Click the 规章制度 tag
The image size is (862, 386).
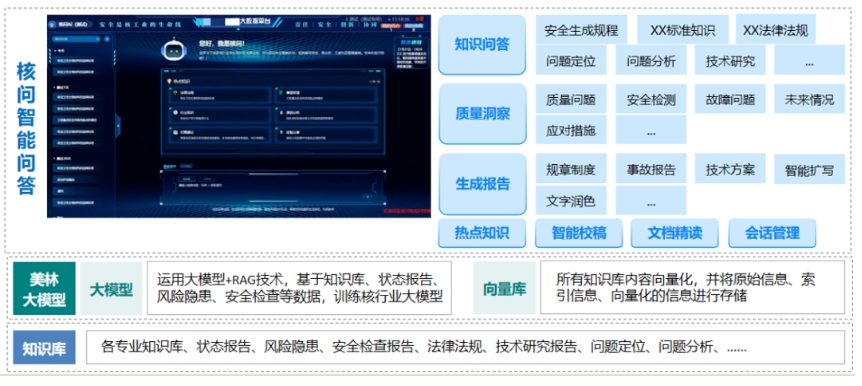pos(571,169)
